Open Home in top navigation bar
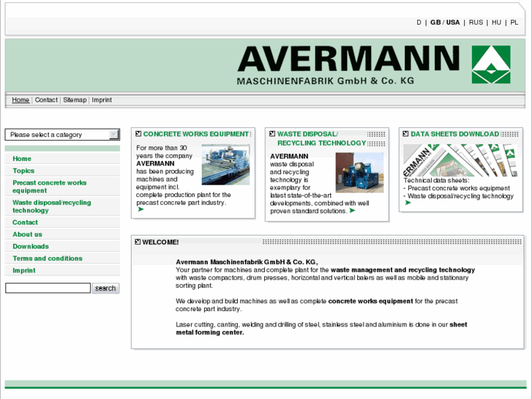The image size is (532, 399). (x=20, y=100)
